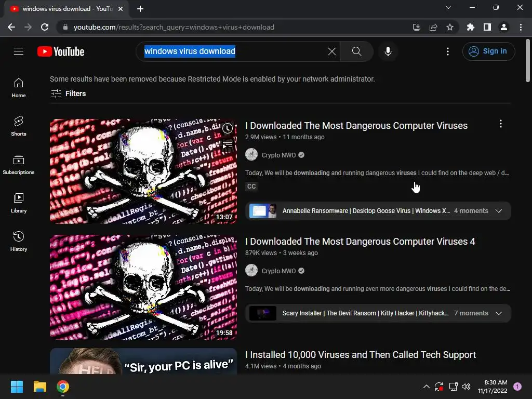Image resolution: width=532 pixels, height=399 pixels.
Task: Open 'I Installed 10,000 Viruses' video title
Action: 361,355
